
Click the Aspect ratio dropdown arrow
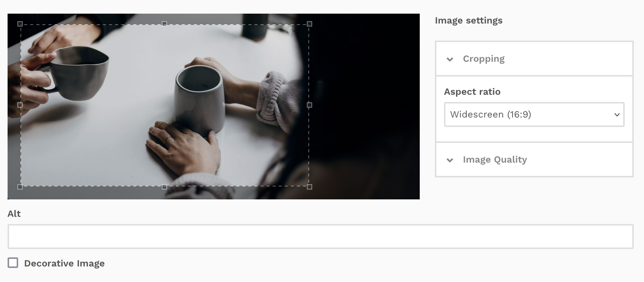pyautogui.click(x=617, y=114)
